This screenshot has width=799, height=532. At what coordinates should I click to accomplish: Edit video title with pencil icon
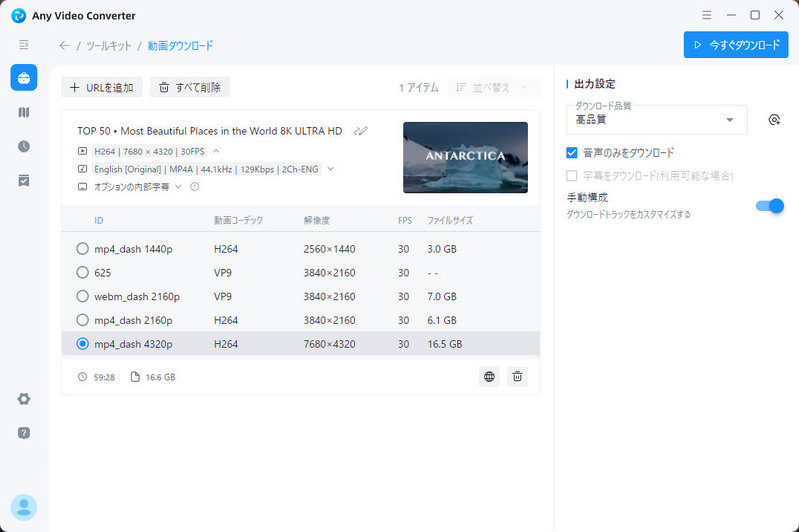[361, 131]
